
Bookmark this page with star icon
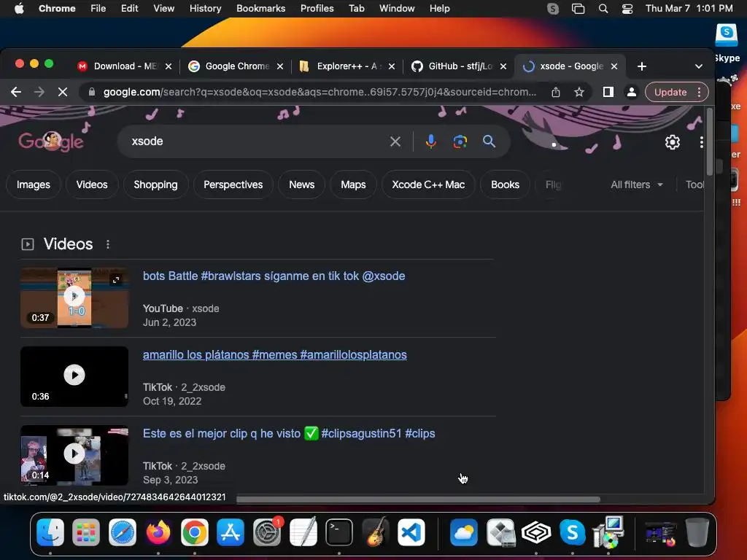pos(578,92)
